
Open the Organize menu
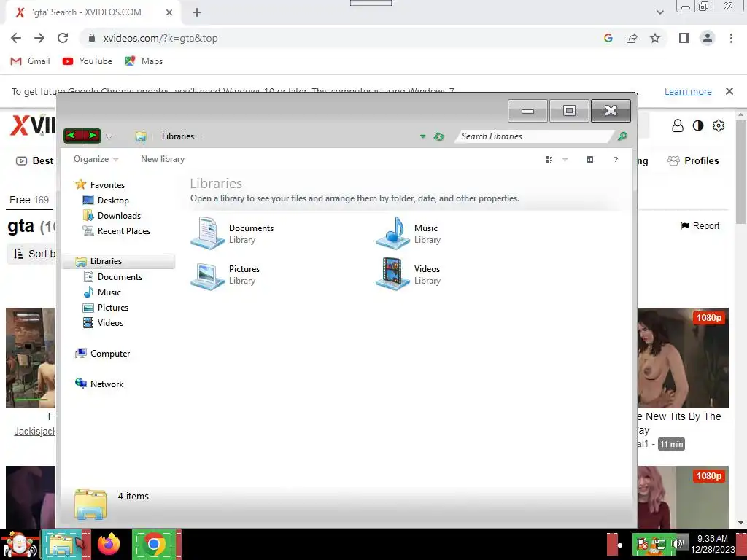(96, 159)
